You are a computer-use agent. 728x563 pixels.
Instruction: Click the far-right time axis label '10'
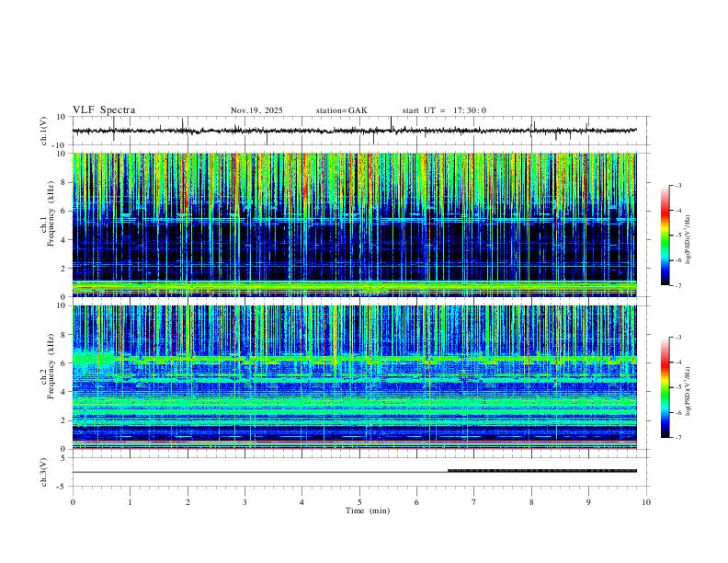coord(646,502)
